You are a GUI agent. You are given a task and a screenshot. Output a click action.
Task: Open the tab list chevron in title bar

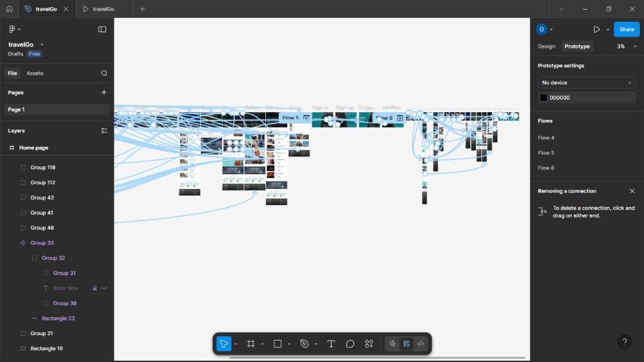tap(562, 8)
